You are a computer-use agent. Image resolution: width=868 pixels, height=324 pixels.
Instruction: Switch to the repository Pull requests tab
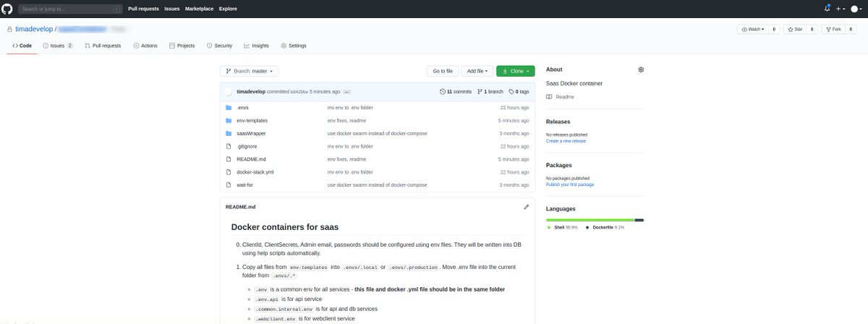(103, 46)
